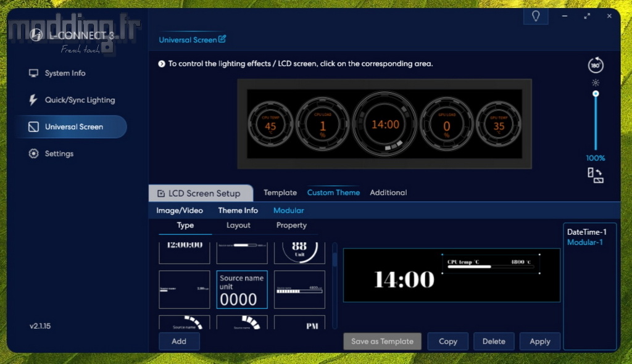Switch to the Template tab
The image size is (632, 364).
pos(280,192)
